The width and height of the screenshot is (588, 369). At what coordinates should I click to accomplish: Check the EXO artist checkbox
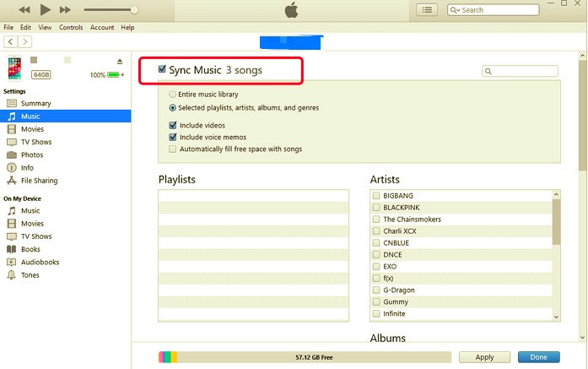coord(376,267)
